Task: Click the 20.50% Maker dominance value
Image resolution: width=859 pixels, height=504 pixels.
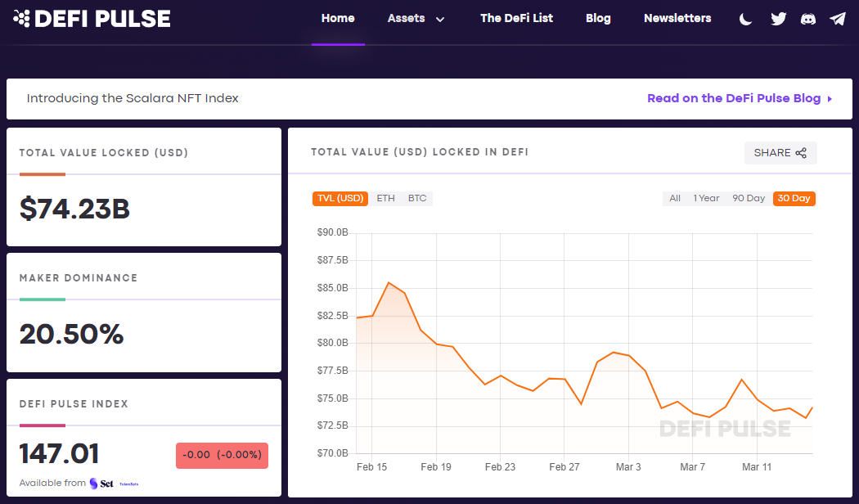Action: click(71, 334)
